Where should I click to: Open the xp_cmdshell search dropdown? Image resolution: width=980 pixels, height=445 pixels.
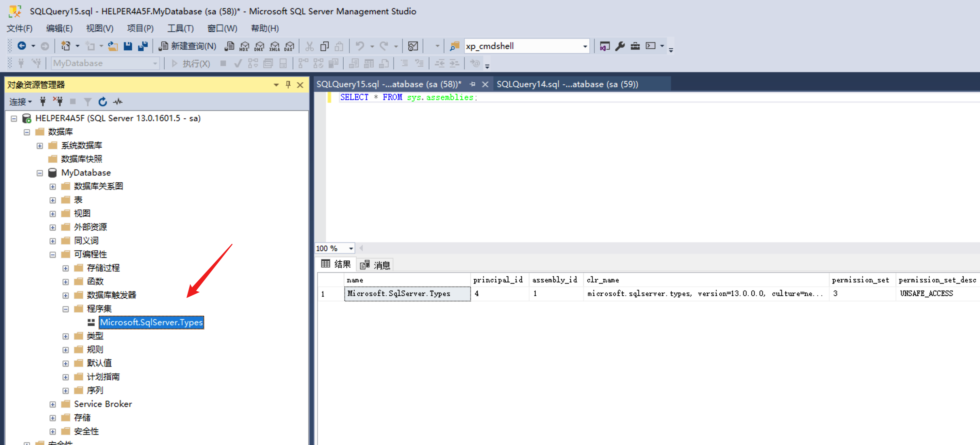pyautogui.click(x=585, y=46)
